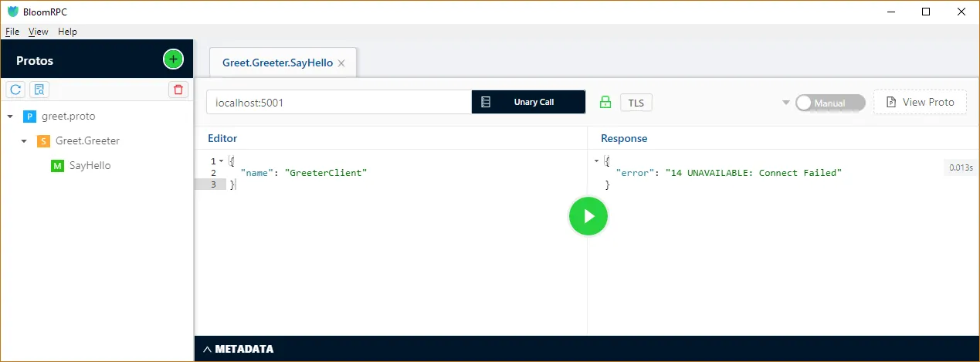The image size is (980, 362).
Task: Open the File menu
Action: click(12, 32)
